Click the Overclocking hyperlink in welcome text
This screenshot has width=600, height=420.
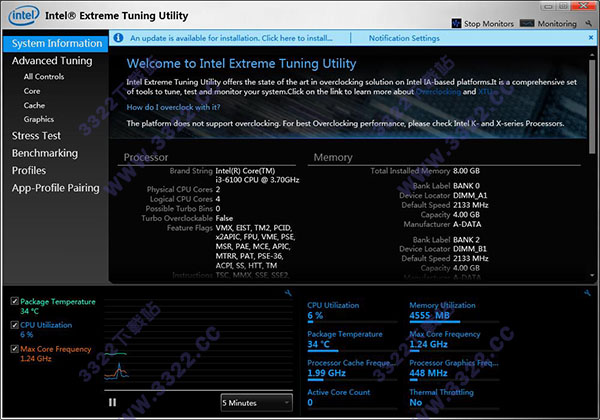coord(438,92)
